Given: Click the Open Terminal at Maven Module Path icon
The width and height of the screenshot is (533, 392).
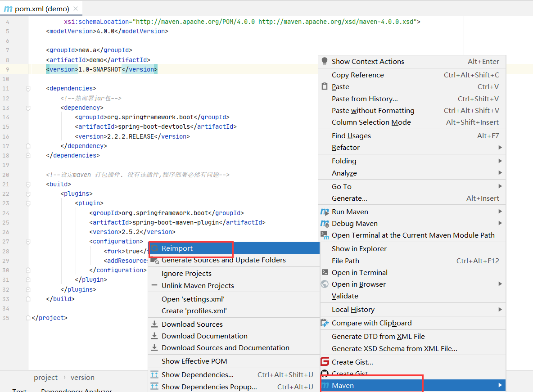Looking at the screenshot, I should 325,235.
